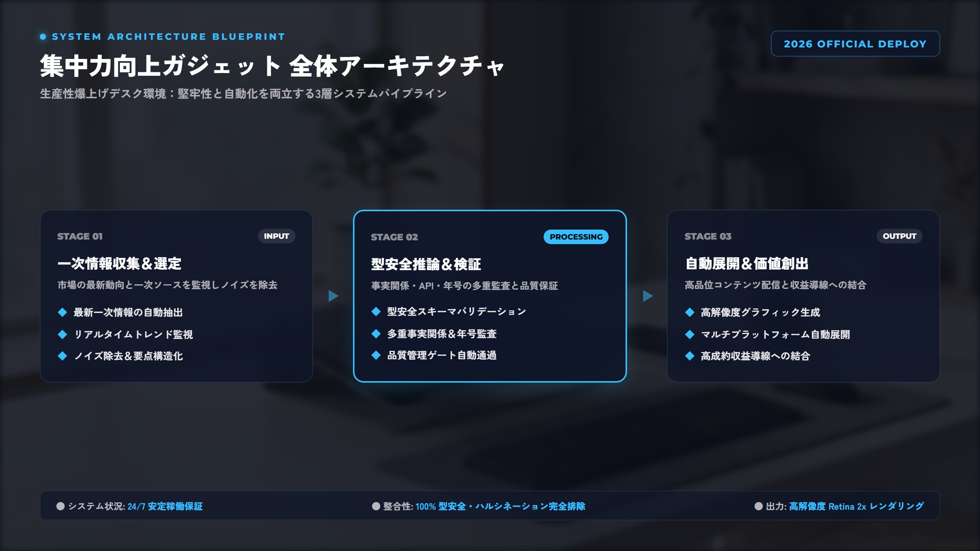Click the arrow between Stage 01 and Stage 02
The width and height of the screenshot is (980, 551).
[333, 296]
